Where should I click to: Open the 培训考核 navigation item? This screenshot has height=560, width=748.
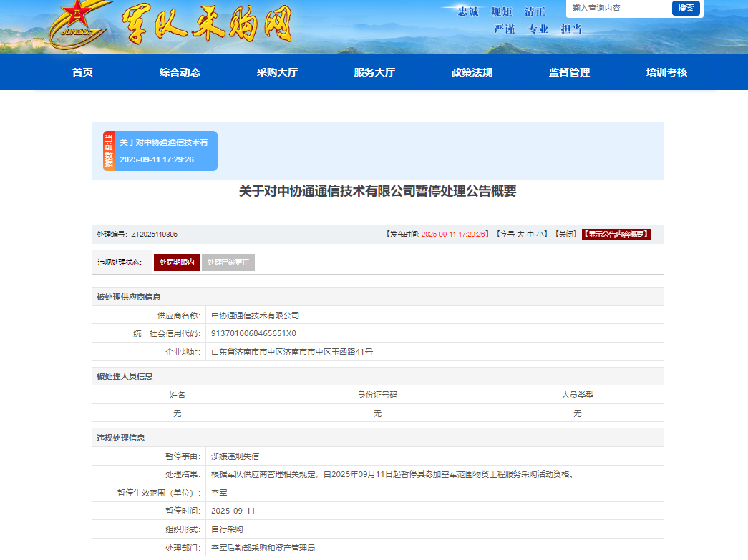(666, 72)
